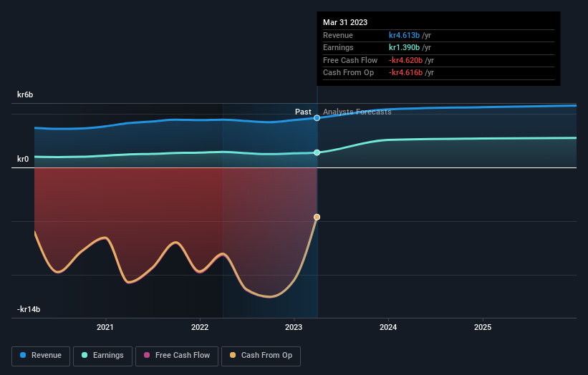Viewport: 588px width, 375px height.
Task: Select the orange Cash From Op data point
Action: click(317, 218)
